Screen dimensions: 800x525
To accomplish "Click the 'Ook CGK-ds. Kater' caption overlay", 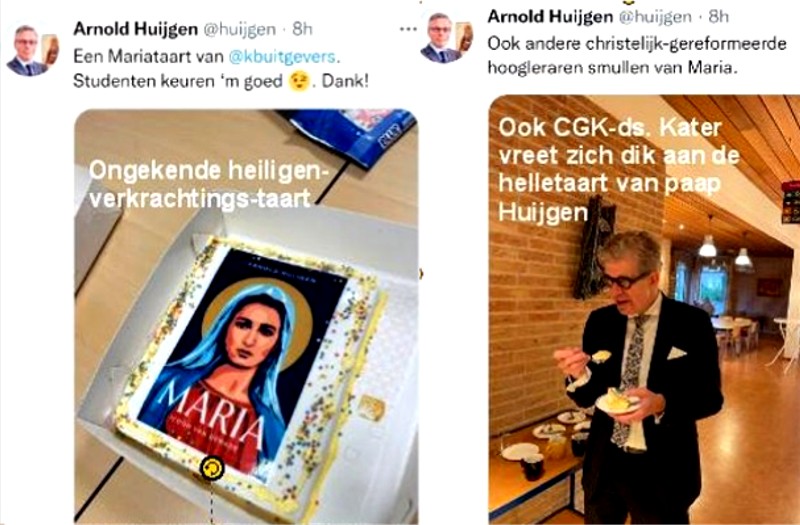I will pos(618,170).
